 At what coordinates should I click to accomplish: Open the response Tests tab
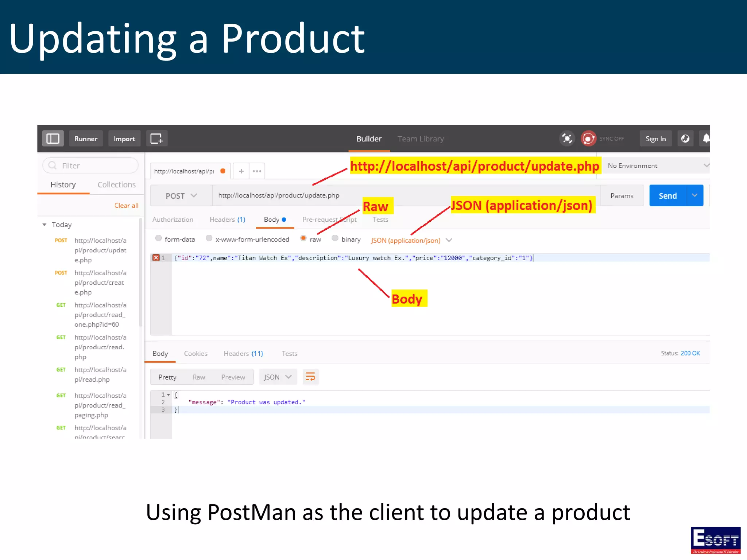click(289, 353)
